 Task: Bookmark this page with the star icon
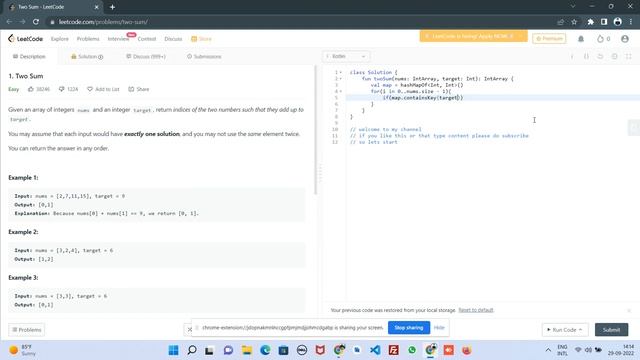coord(574,22)
